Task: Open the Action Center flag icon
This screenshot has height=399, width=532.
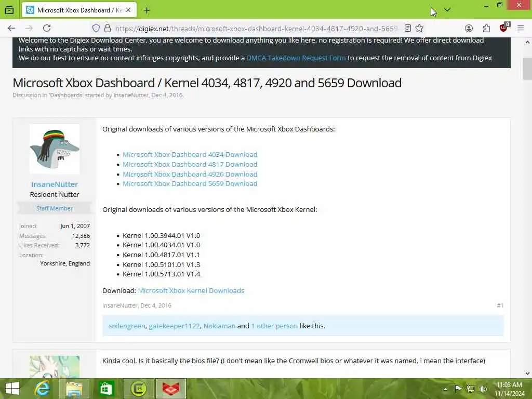Action: tap(458, 389)
